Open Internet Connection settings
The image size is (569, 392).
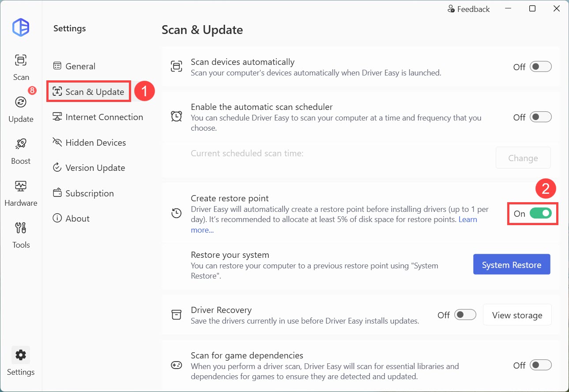point(98,117)
